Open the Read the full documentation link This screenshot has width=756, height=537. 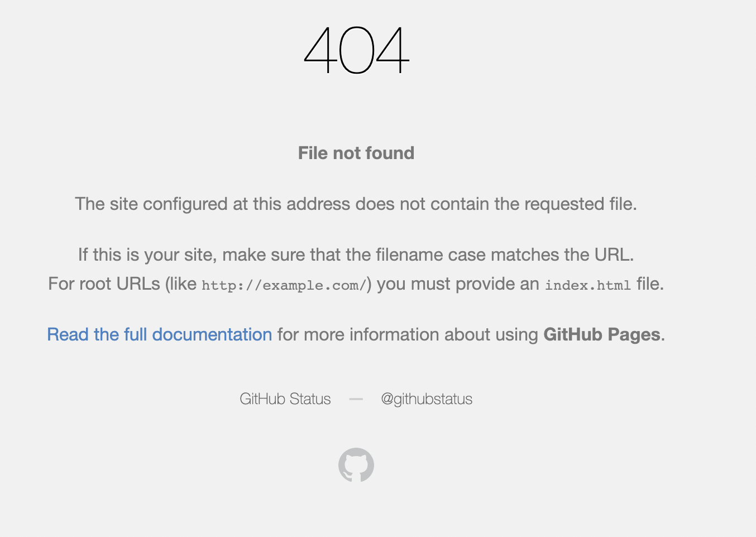point(160,334)
